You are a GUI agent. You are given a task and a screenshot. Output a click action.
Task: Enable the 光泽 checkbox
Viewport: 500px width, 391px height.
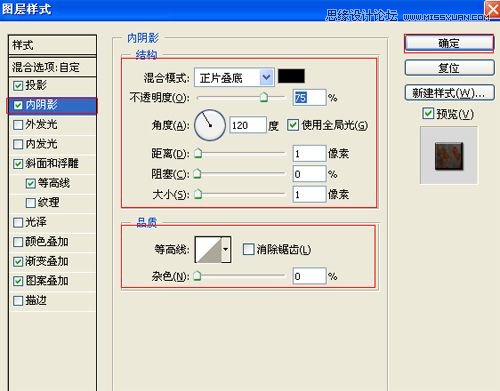pos(18,222)
